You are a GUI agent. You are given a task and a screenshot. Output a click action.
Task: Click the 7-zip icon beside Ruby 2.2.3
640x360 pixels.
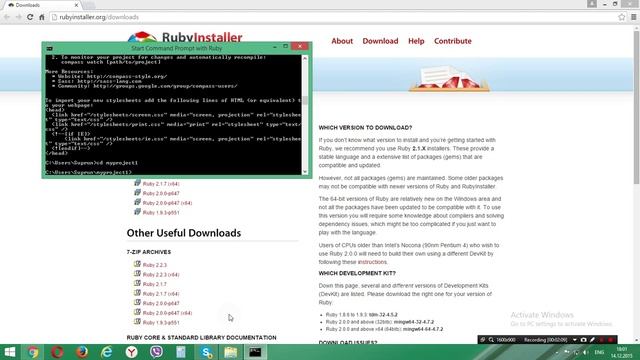[138, 264]
